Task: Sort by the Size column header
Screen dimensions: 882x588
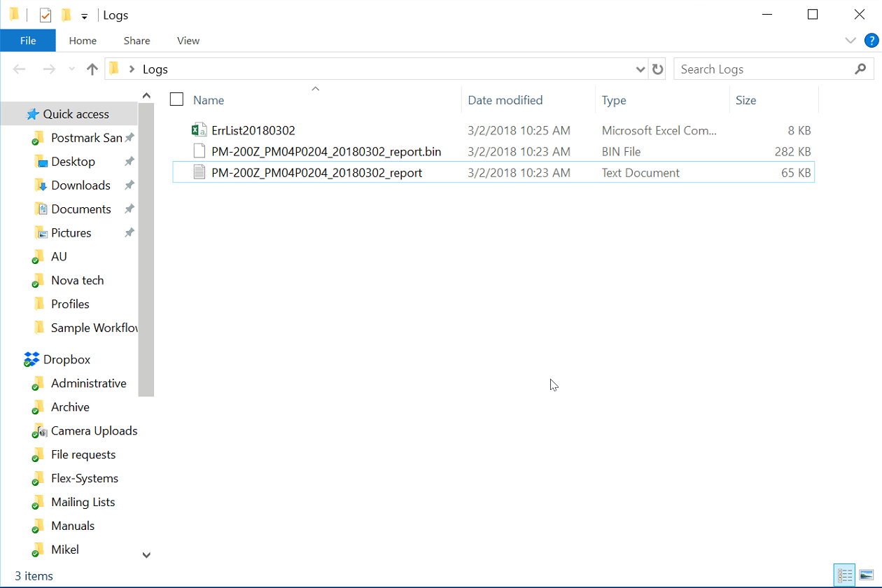Action: click(745, 100)
